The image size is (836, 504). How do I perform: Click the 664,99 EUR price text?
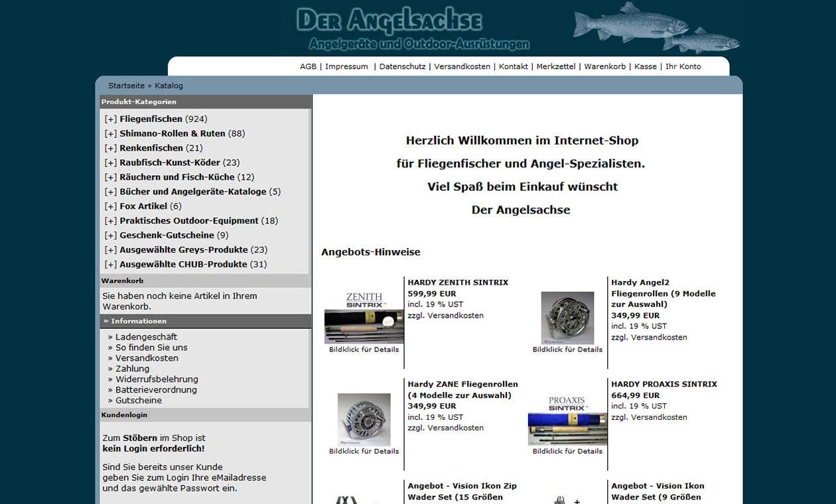(x=636, y=396)
